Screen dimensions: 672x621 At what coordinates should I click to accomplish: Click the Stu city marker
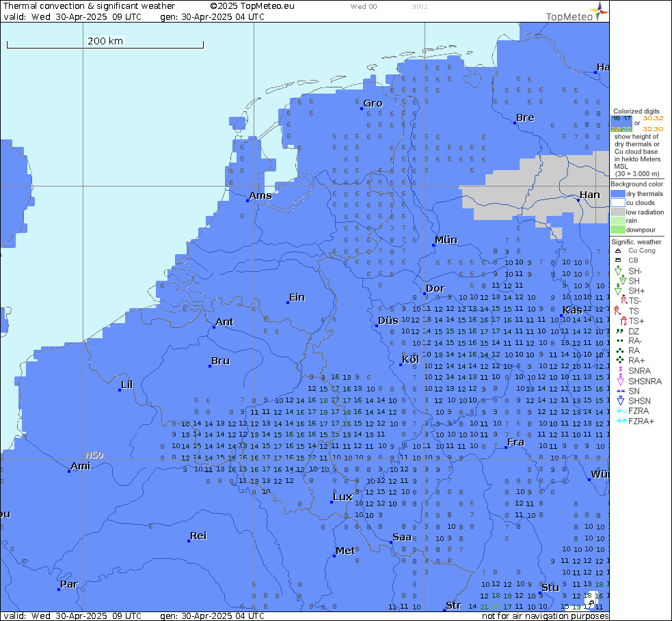[x=539, y=593]
